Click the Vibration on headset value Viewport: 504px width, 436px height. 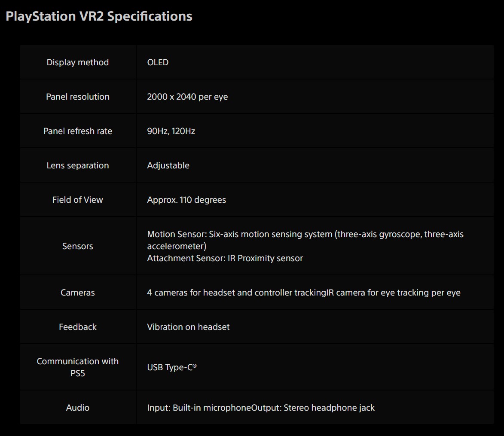pos(188,327)
